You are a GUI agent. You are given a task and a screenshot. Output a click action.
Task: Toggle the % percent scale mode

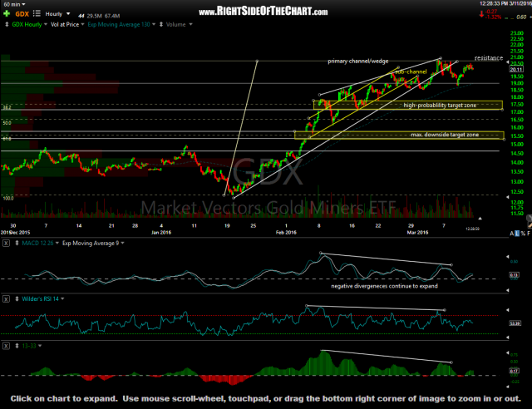point(523,234)
